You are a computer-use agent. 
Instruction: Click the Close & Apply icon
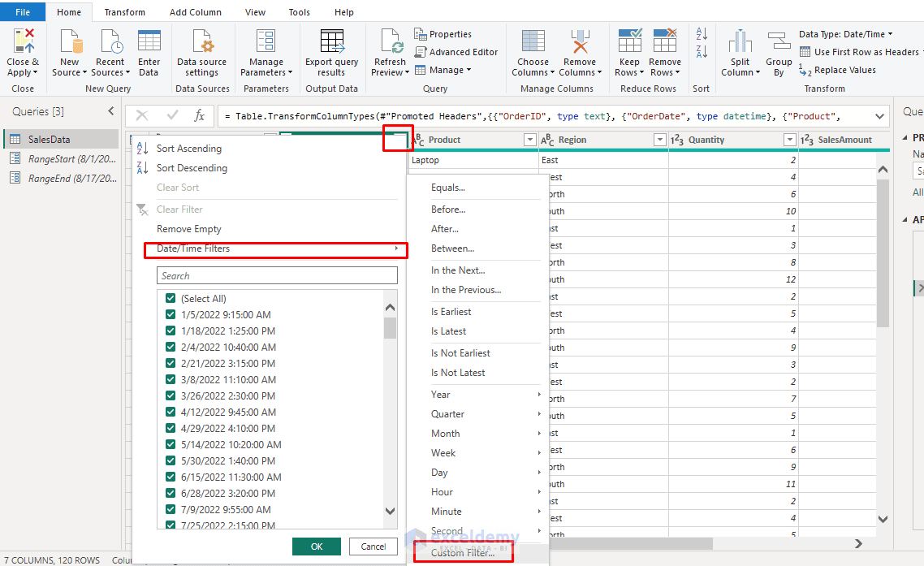tap(24, 41)
